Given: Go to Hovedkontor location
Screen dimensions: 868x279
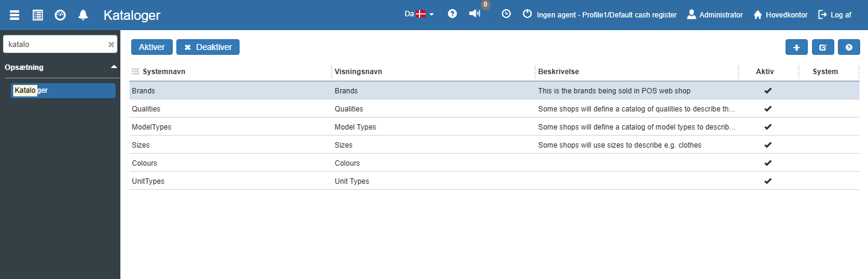Looking at the screenshot, I should tap(781, 14).
